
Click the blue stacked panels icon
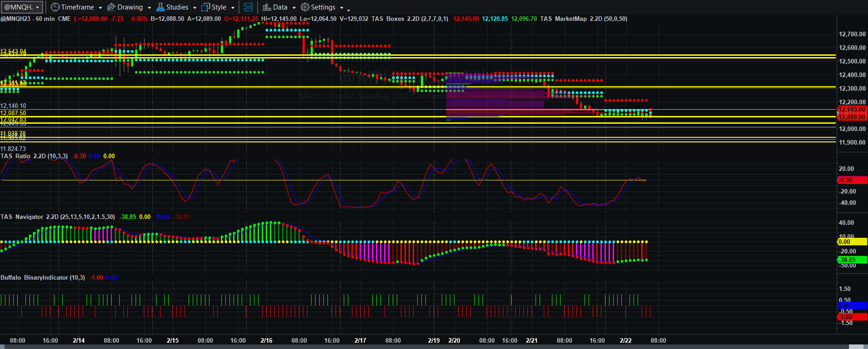[x=248, y=7]
